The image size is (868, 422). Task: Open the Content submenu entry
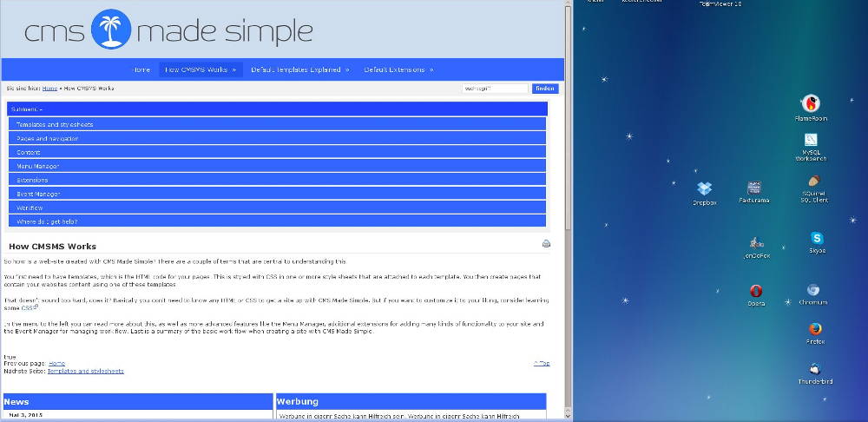click(278, 152)
